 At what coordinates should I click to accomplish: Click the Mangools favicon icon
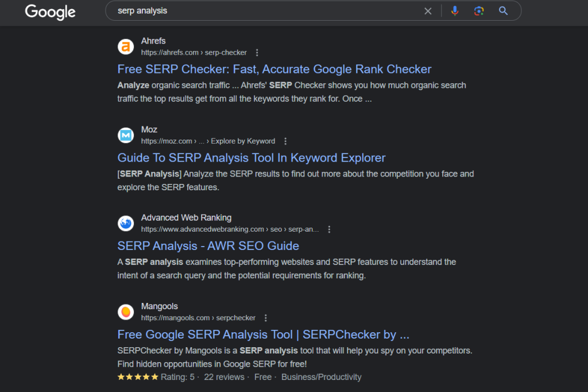126,312
